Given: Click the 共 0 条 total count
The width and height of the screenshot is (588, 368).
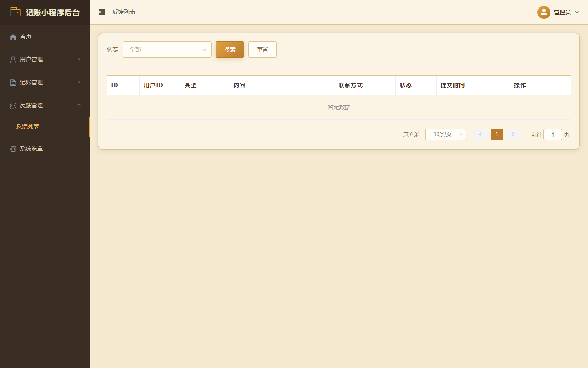Looking at the screenshot, I should pos(411,135).
